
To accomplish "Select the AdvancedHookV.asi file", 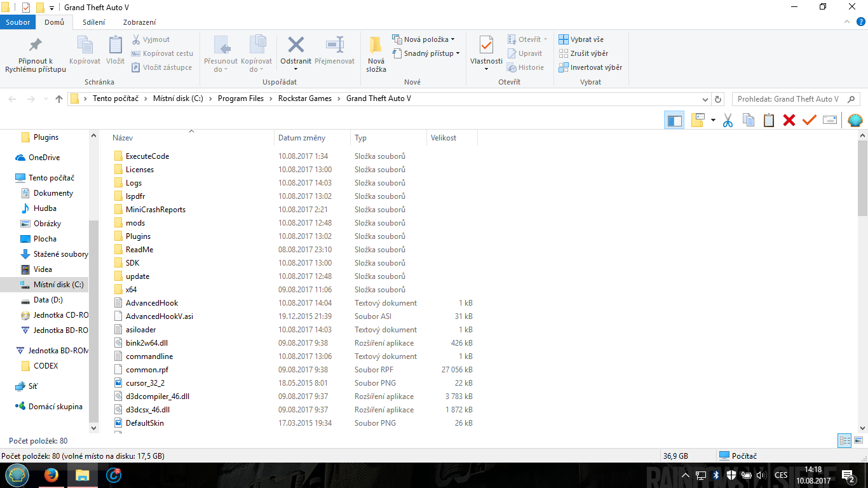I will [x=159, y=316].
